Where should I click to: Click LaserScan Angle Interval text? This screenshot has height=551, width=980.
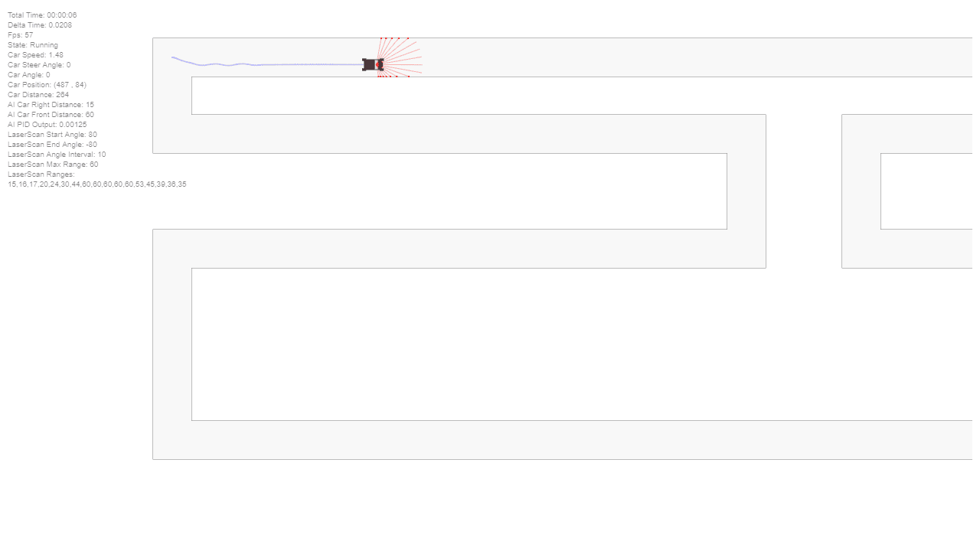tap(57, 155)
